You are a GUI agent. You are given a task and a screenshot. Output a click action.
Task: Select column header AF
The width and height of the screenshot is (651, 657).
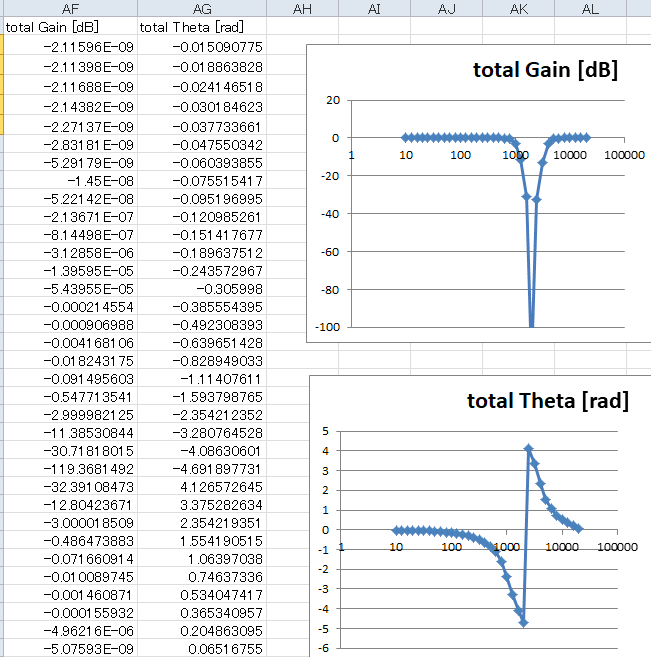[x=70, y=8]
